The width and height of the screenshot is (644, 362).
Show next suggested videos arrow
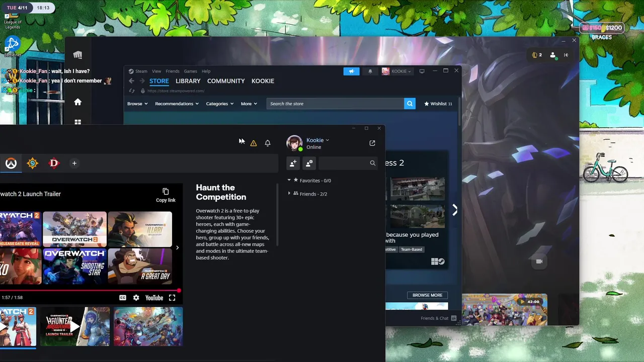[177, 247]
